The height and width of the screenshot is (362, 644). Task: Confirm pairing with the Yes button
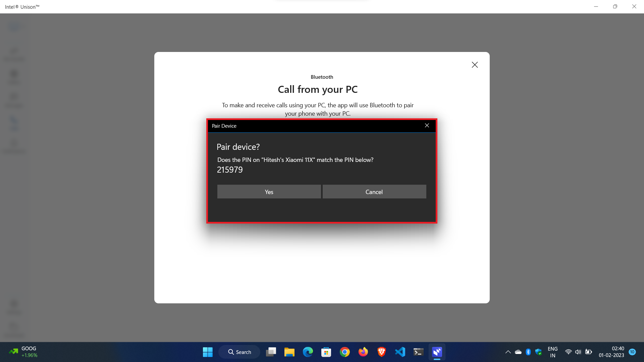tap(269, 192)
